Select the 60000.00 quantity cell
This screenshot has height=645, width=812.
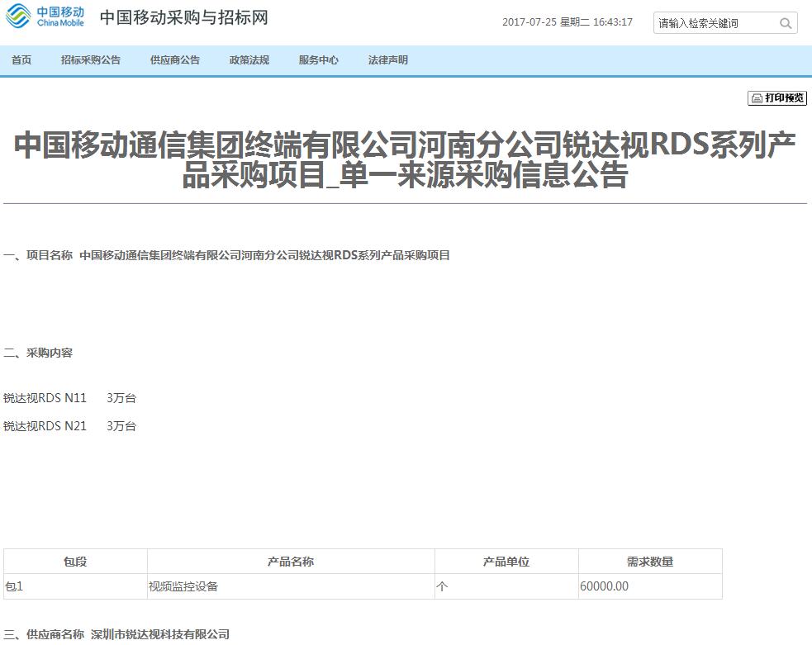click(605, 586)
